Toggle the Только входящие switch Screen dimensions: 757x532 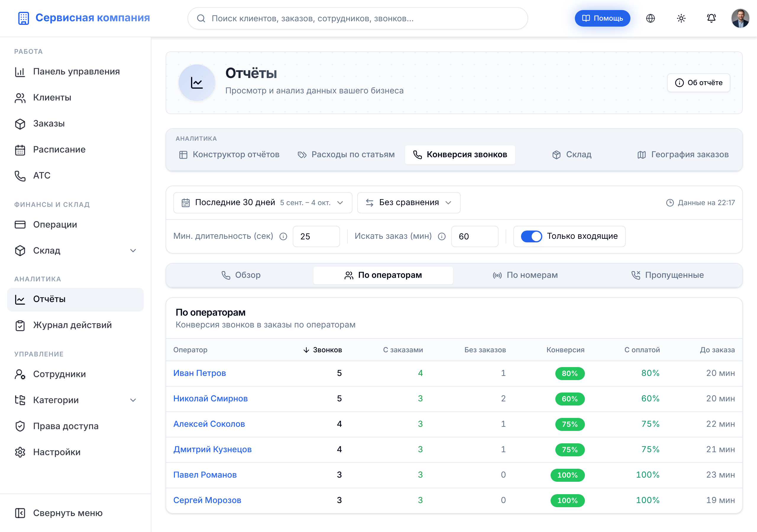[x=531, y=236]
